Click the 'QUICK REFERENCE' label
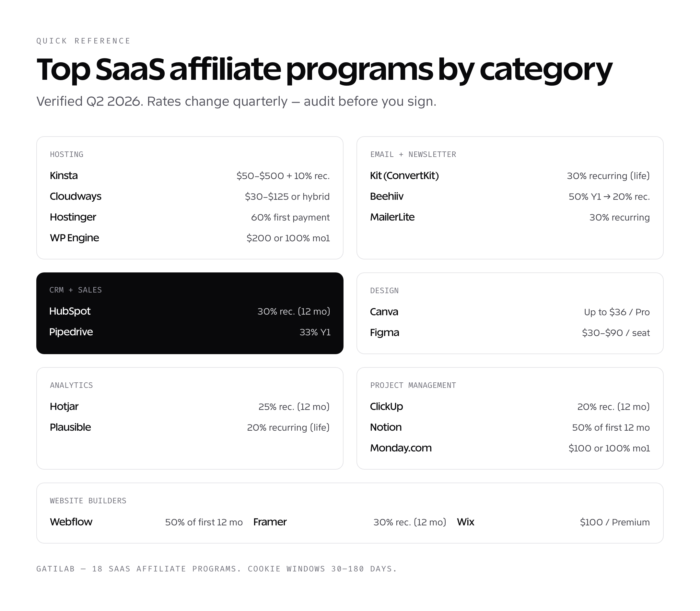The image size is (700, 611). [x=84, y=41]
